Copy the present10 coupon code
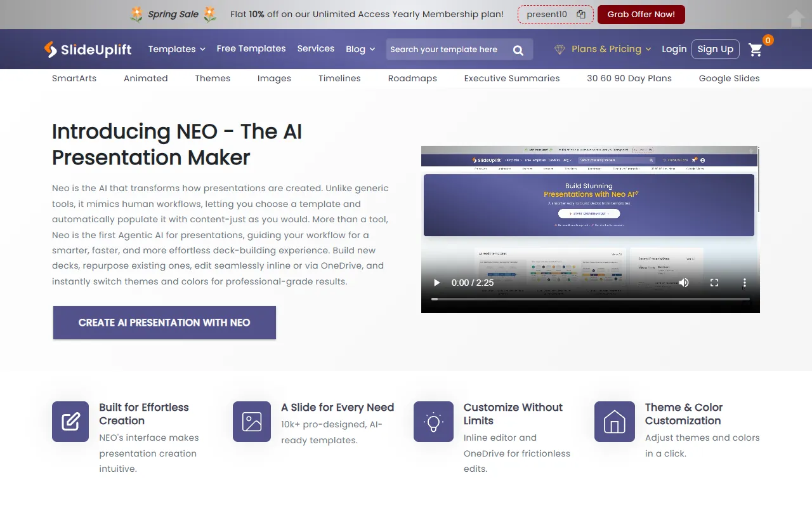The height and width of the screenshot is (508, 812). coord(581,14)
